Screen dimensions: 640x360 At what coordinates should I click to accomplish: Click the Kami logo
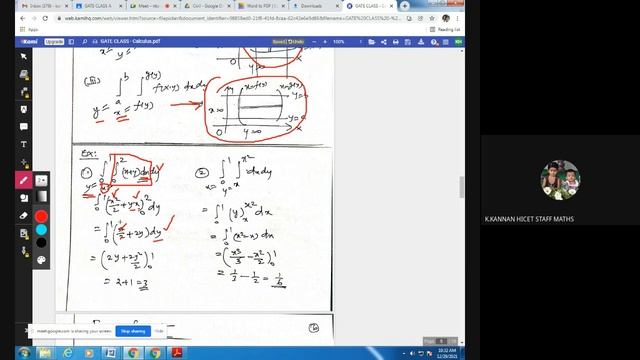pyautogui.click(x=29, y=42)
